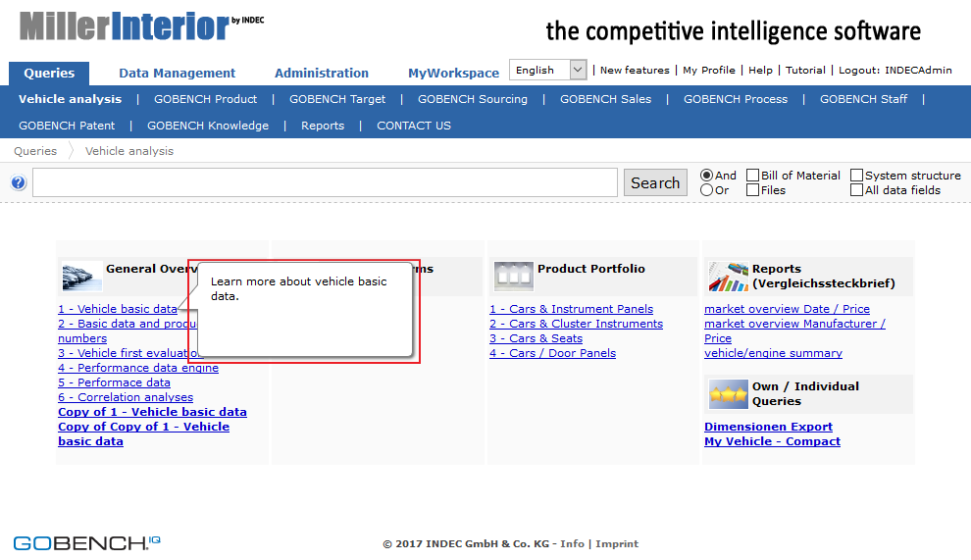This screenshot has height=560, width=971.
Task: Open market overview Date / Price report
Action: click(787, 309)
